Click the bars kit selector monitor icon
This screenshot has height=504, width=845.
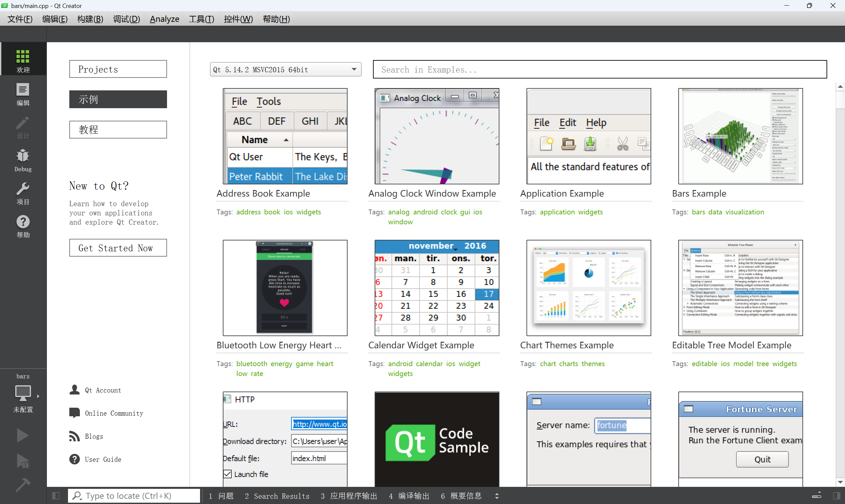[23, 393]
